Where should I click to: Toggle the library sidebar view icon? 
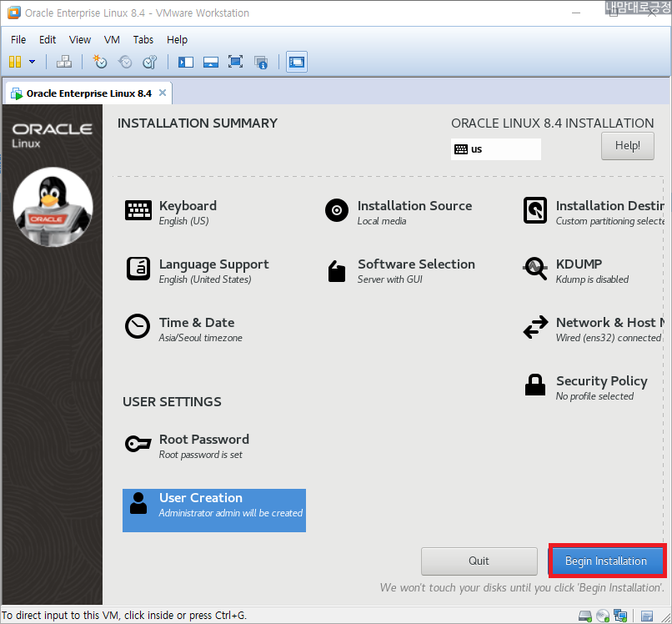pos(186,63)
